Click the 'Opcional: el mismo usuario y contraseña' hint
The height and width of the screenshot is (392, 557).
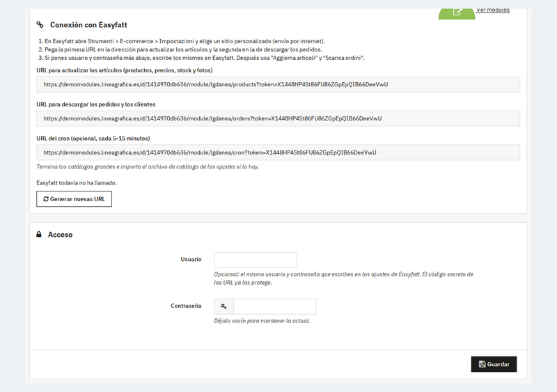(x=343, y=279)
